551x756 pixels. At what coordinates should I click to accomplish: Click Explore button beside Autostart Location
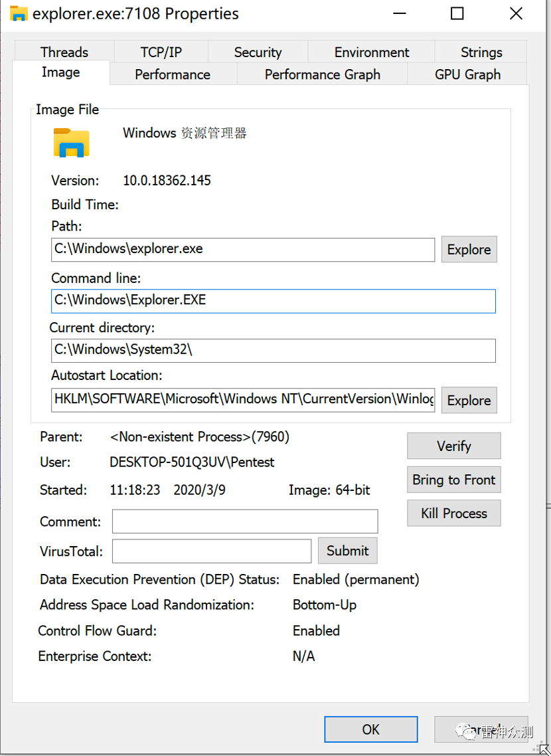[x=469, y=401]
